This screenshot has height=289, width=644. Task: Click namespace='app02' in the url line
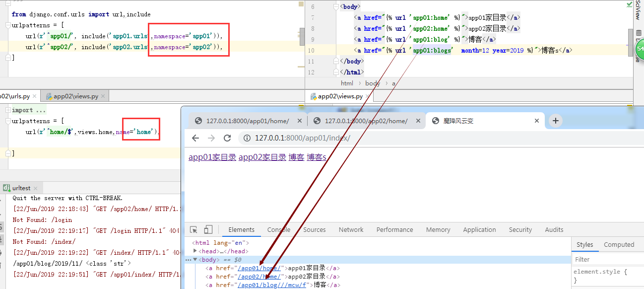click(183, 47)
